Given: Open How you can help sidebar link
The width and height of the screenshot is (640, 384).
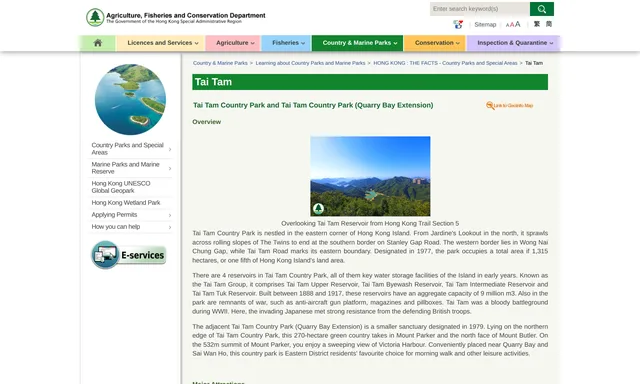Looking at the screenshot, I should click(116, 226).
